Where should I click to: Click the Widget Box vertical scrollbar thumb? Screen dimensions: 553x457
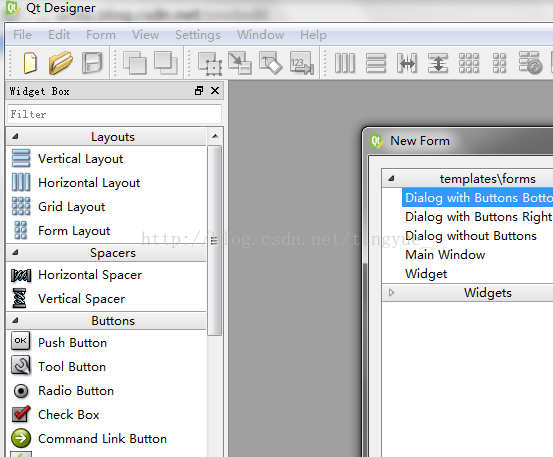(x=214, y=240)
